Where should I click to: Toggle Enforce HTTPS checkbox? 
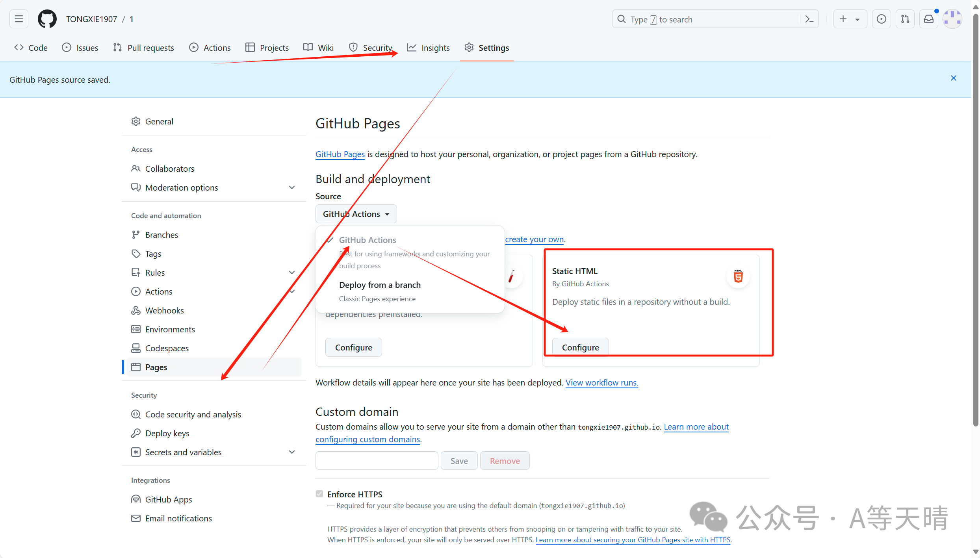point(319,493)
